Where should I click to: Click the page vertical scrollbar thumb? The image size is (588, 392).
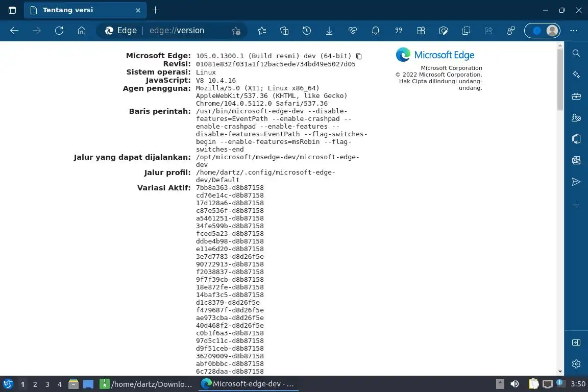560,79
